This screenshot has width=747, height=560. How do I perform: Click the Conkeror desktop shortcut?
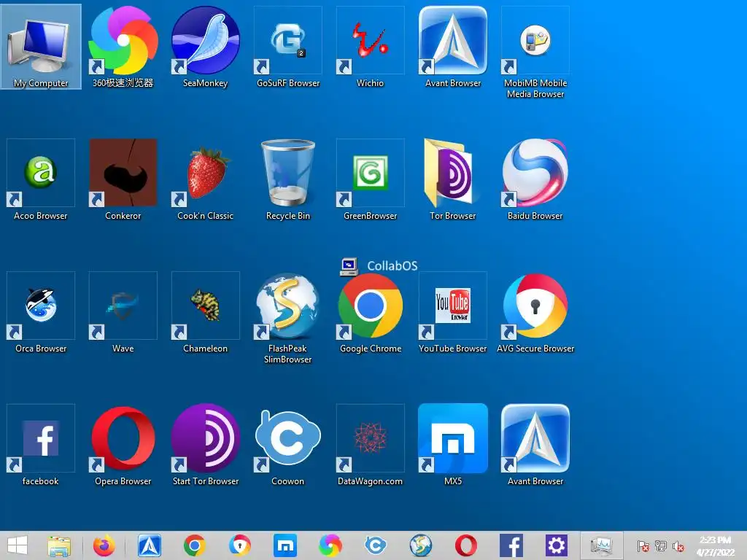click(123, 179)
